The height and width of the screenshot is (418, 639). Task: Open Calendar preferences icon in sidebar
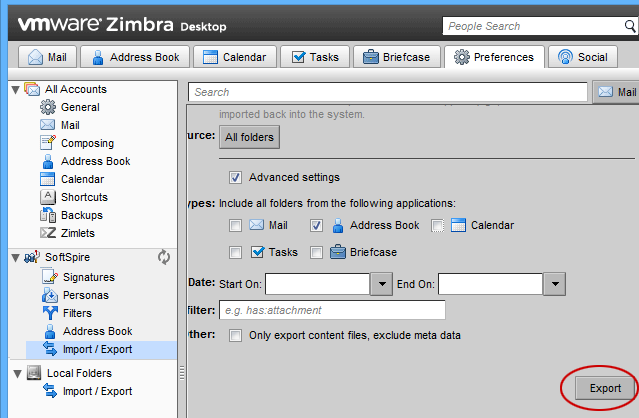point(47,179)
